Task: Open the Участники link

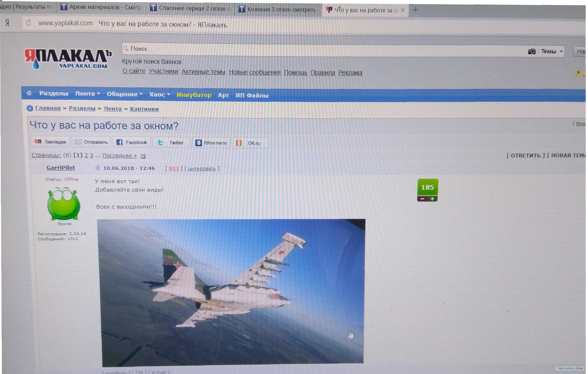Action: click(163, 71)
